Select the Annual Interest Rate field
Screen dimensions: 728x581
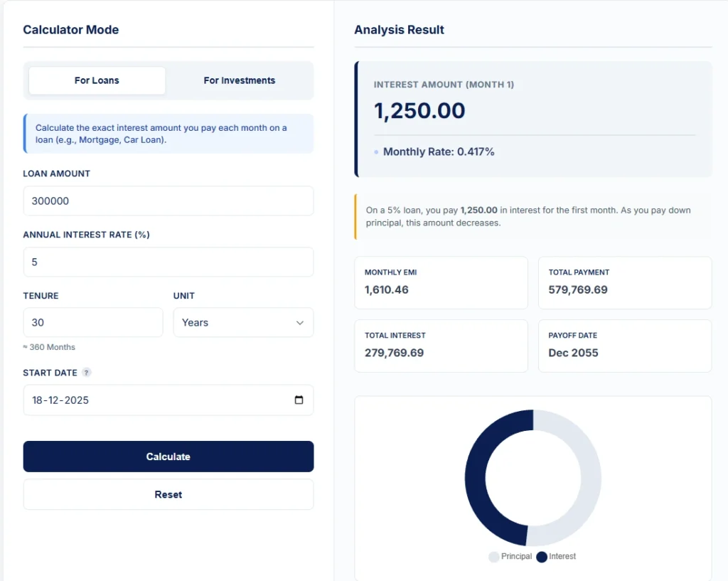pos(168,262)
